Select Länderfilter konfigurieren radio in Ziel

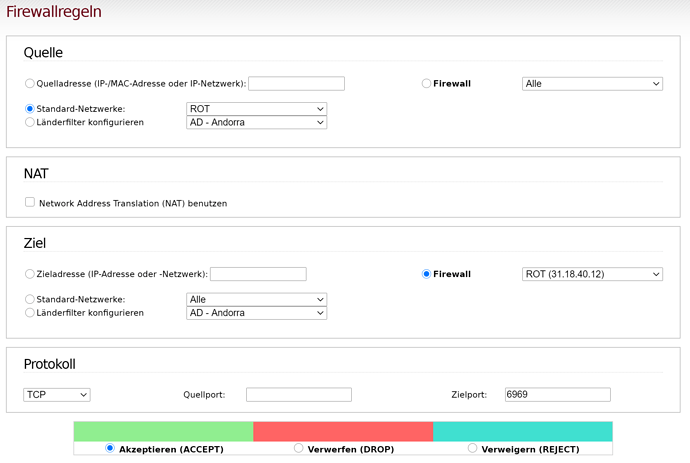[29, 312]
